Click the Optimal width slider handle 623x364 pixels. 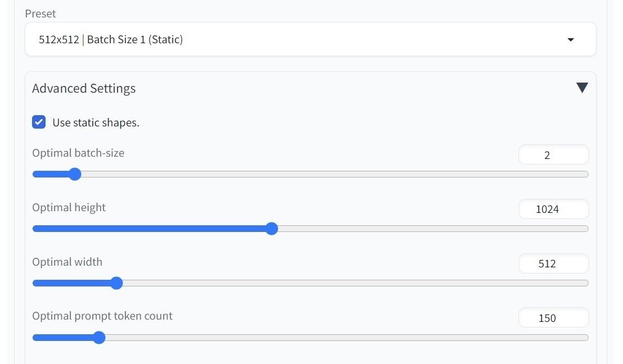tap(116, 283)
